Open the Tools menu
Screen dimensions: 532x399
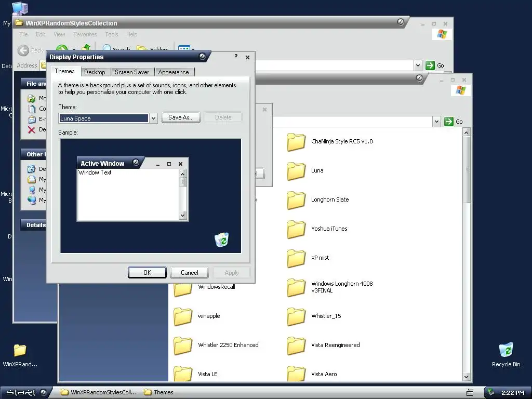[x=112, y=34]
